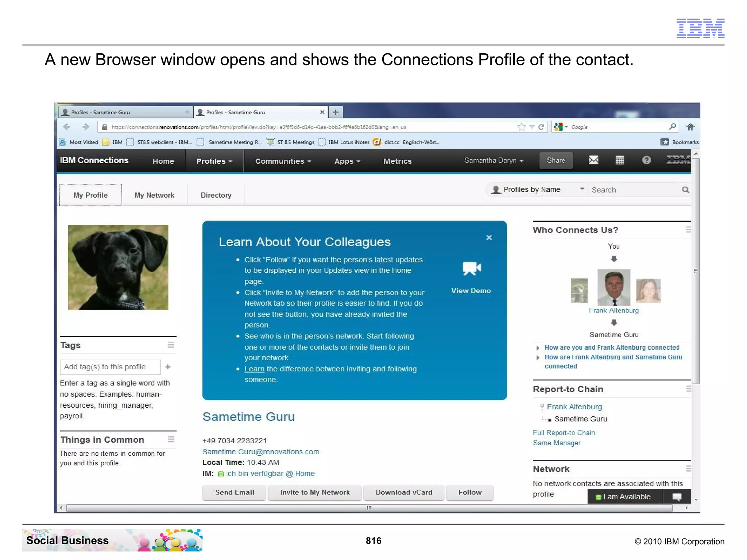Click the Sametime.Guru@renovations.com email link

click(x=260, y=452)
